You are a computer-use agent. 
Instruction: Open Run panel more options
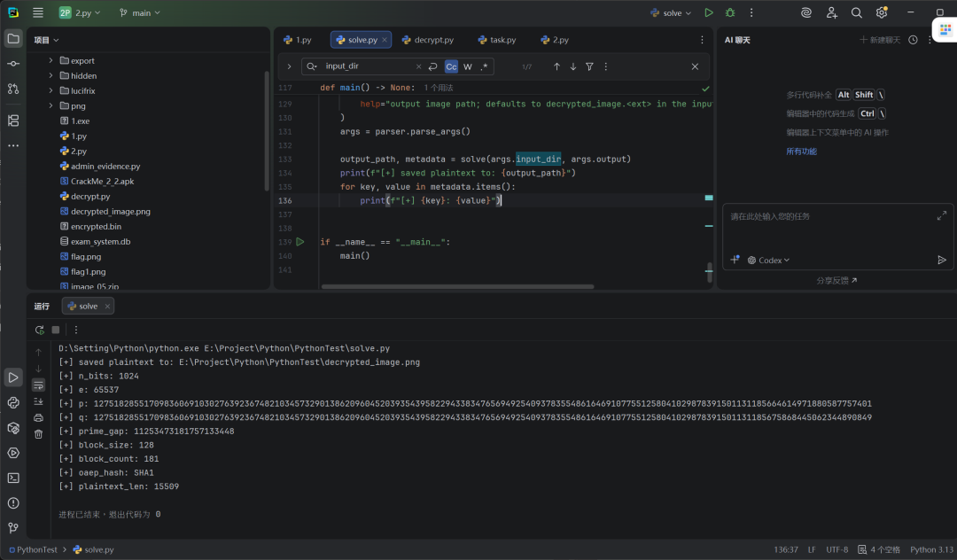click(x=75, y=330)
